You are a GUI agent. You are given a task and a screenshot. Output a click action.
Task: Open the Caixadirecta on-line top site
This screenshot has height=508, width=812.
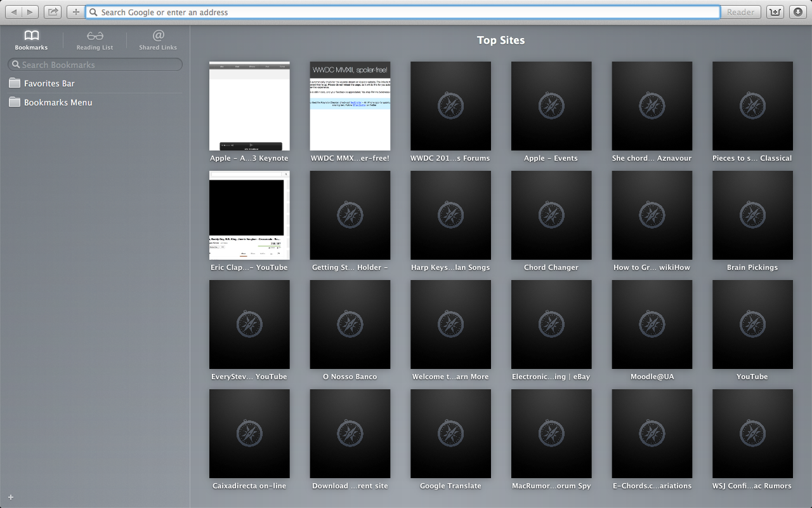point(249,434)
